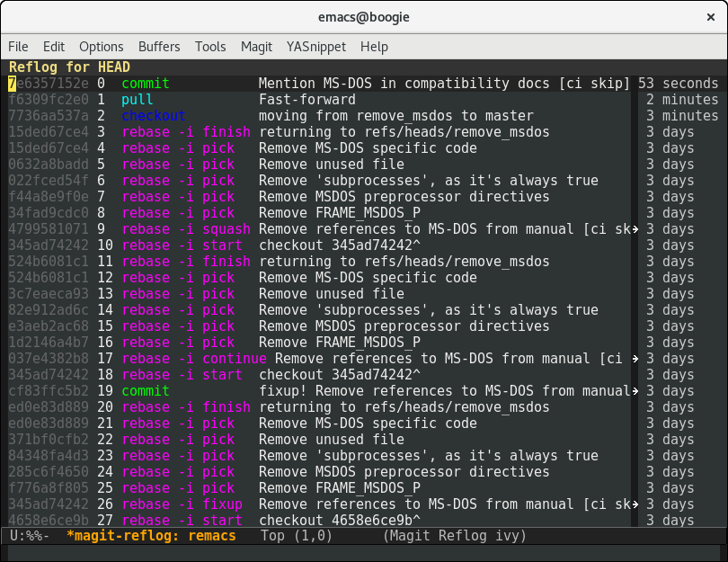The width and height of the screenshot is (728, 562).
Task: Open the Options menu
Action: coord(101,47)
